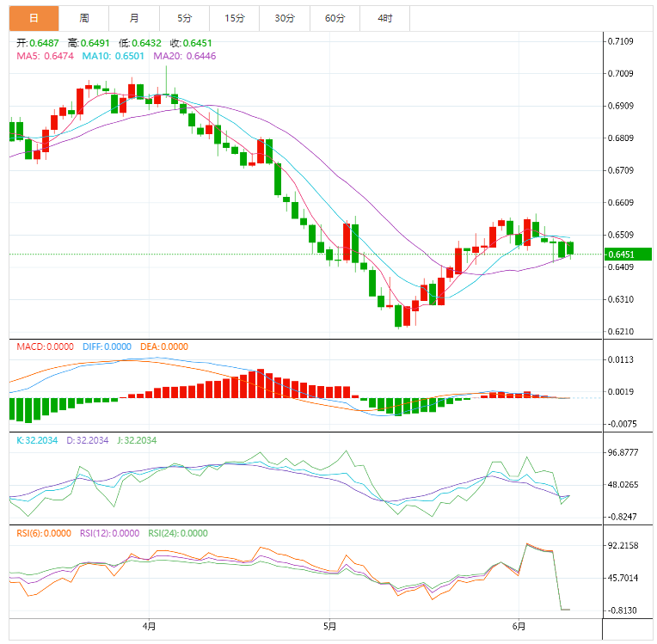Image resolution: width=657 pixels, height=644 pixels.
Task: Select the 日 daily chart tab
Action: (34, 18)
